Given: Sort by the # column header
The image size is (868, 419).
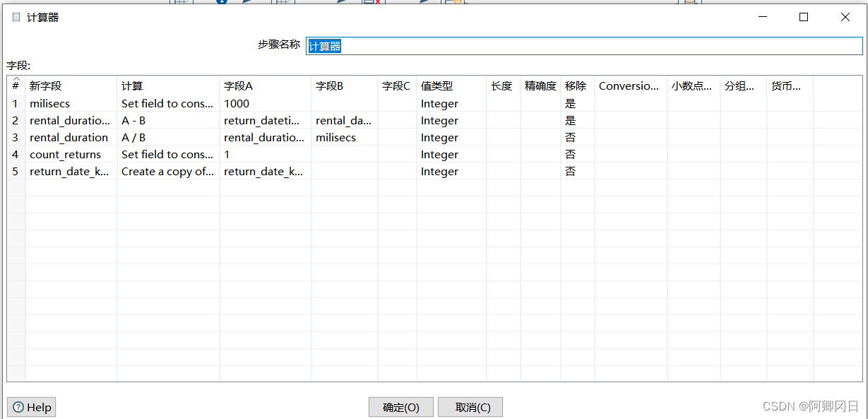Looking at the screenshot, I should pyautogui.click(x=16, y=85).
